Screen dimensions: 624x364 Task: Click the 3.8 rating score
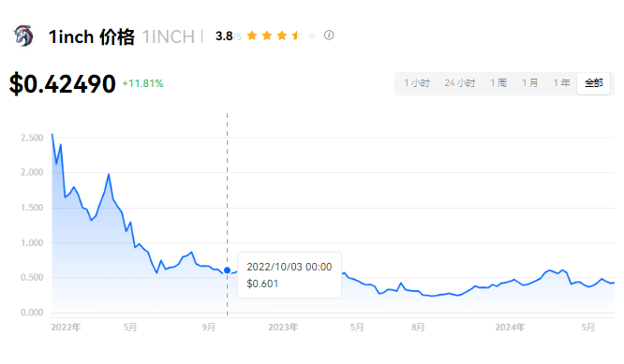(224, 36)
